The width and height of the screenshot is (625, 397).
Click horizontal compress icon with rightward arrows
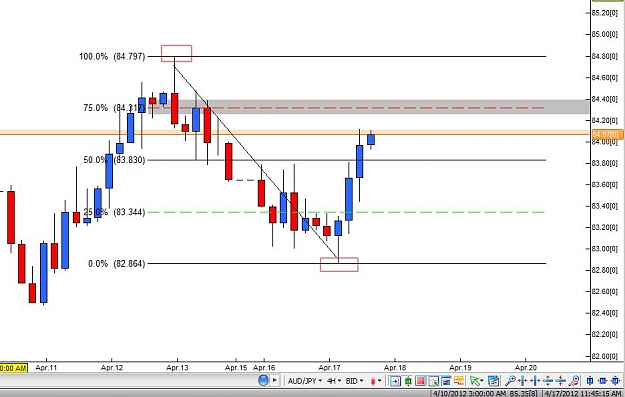click(535, 381)
